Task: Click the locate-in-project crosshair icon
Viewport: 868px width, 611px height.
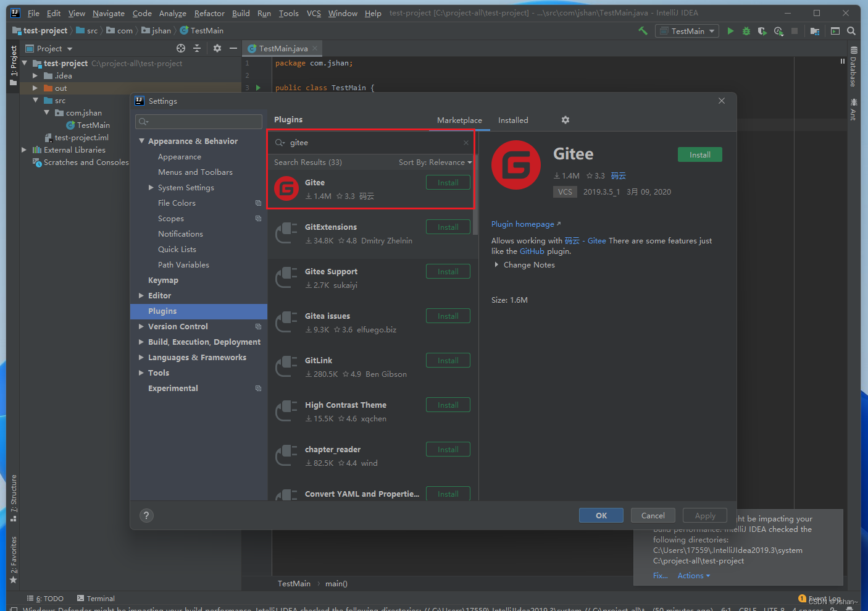Action: pyautogui.click(x=181, y=48)
